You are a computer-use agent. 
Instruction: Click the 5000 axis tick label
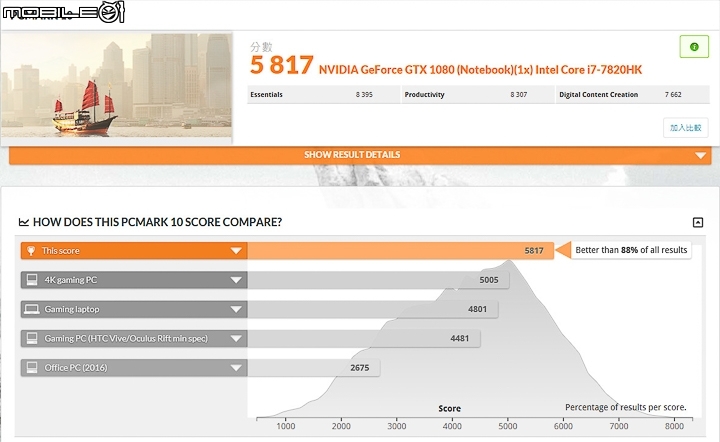point(507,426)
